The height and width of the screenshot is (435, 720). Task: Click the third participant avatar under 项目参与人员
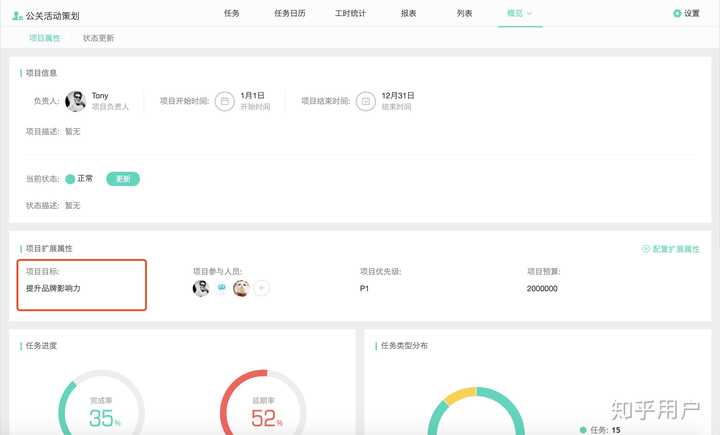click(241, 288)
